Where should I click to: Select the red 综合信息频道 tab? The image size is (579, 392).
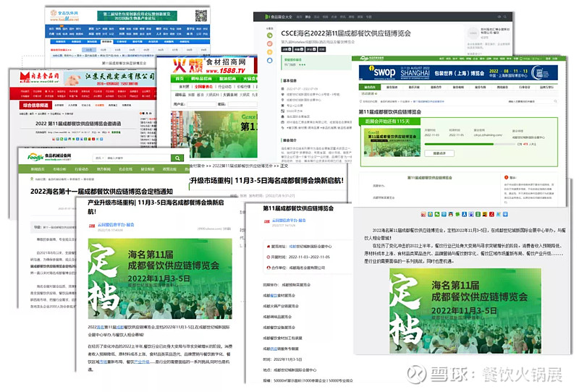pyautogui.click(x=35, y=105)
